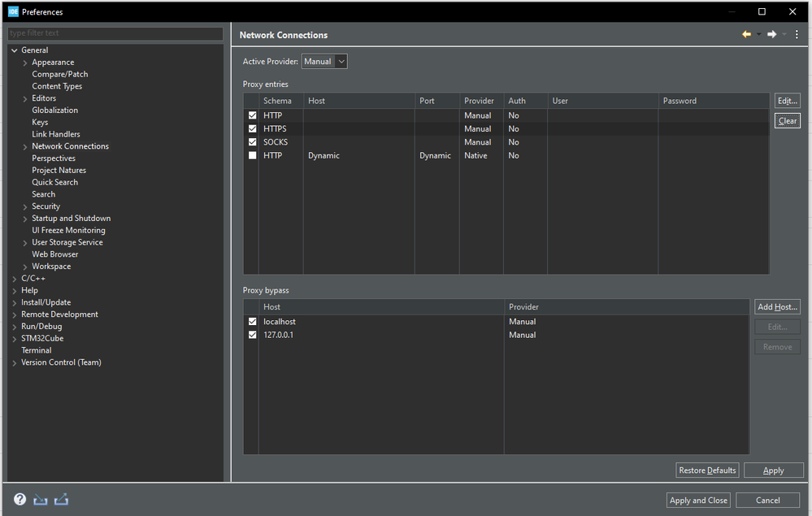Click the Password column header
Viewport: 812px width, 516px height.
pos(713,101)
